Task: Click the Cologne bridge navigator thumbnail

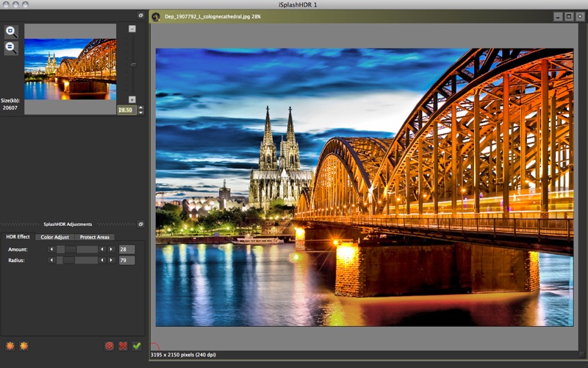Action: point(70,69)
